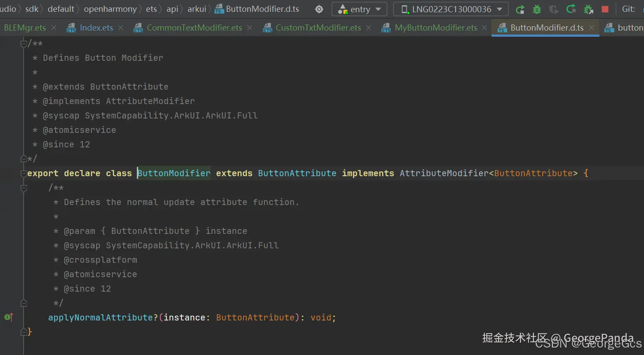Click the ETS file icon on MyButtonModifier.ets tab

[386, 28]
